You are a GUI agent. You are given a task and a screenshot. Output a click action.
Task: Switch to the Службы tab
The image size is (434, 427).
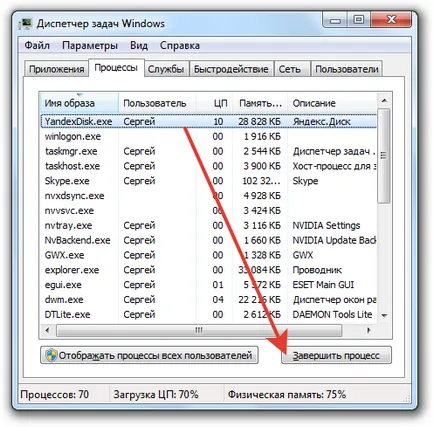click(166, 69)
